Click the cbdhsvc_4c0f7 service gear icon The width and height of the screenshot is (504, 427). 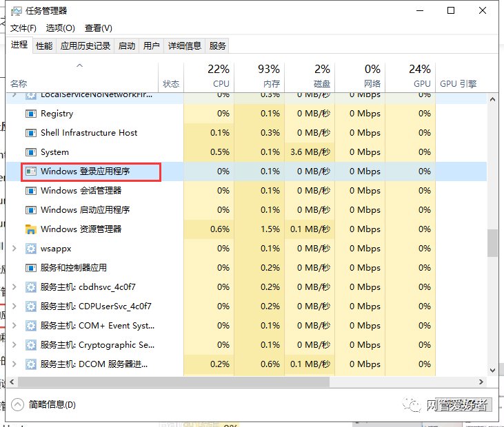click(x=31, y=287)
